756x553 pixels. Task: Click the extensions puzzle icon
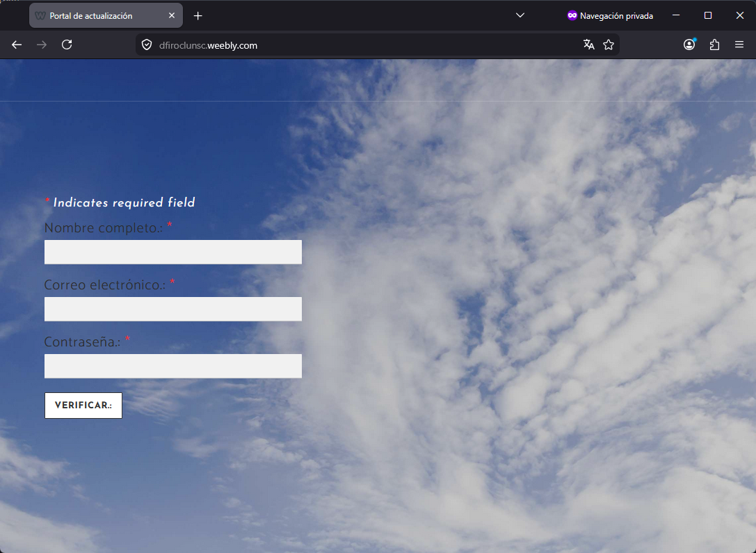coord(714,45)
